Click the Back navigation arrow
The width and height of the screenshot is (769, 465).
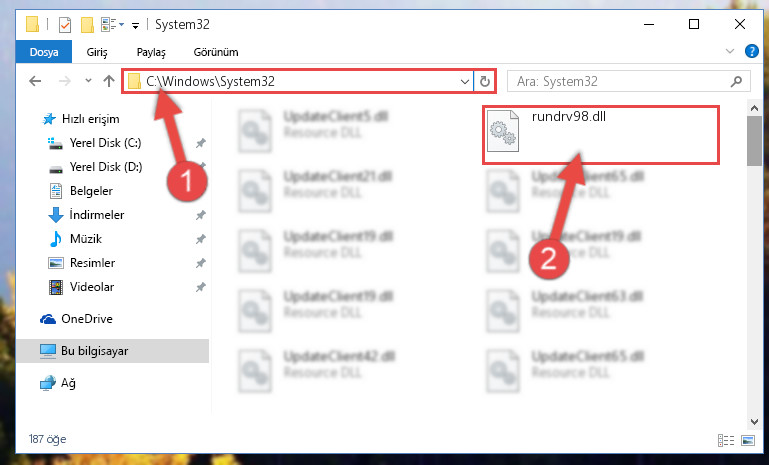click(x=35, y=81)
